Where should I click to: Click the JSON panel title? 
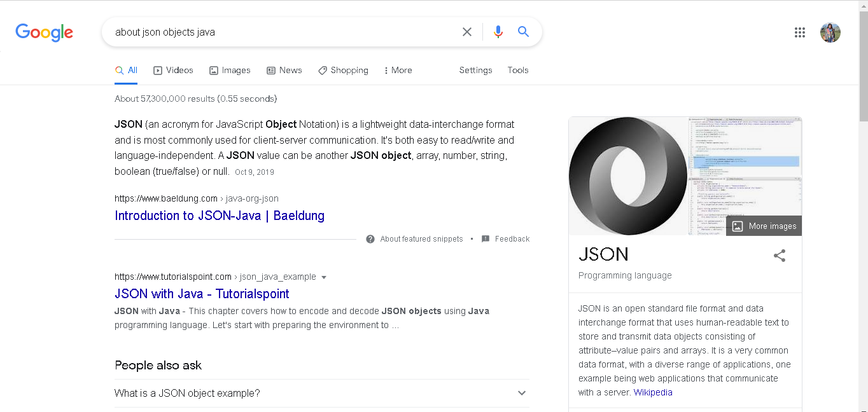click(603, 254)
